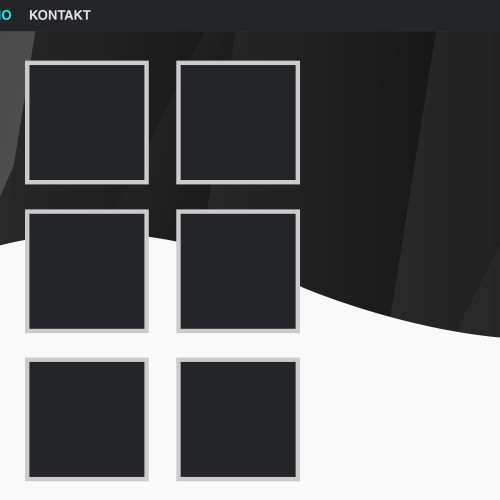Click the gray frame of the middle-right tile
The image size is (500, 500).
[x=238, y=211]
